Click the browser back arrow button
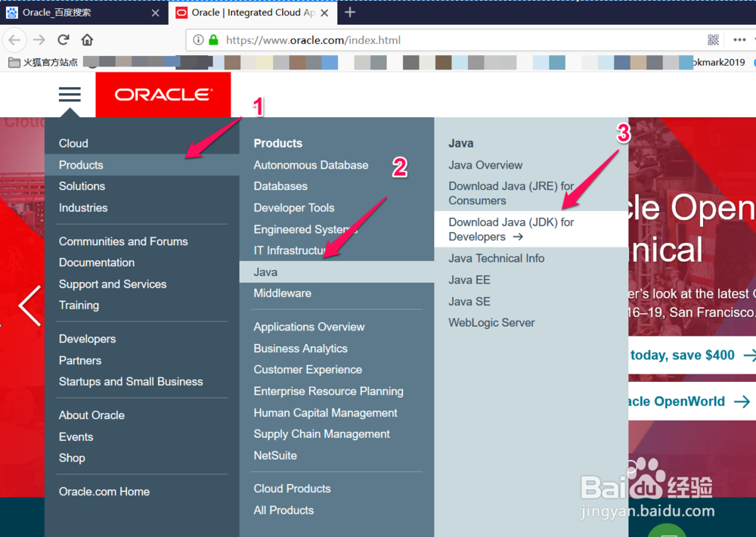The image size is (756, 537). (14, 39)
